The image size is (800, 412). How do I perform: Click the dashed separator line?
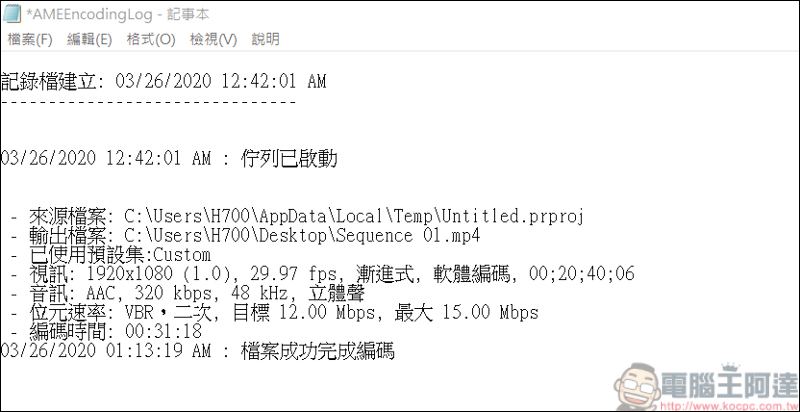pos(148,101)
